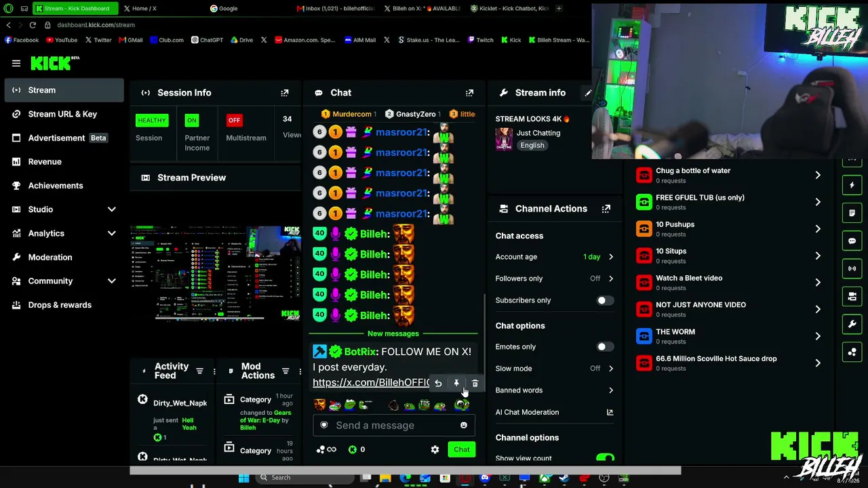Open the Activity Feed filter options

tap(199, 371)
